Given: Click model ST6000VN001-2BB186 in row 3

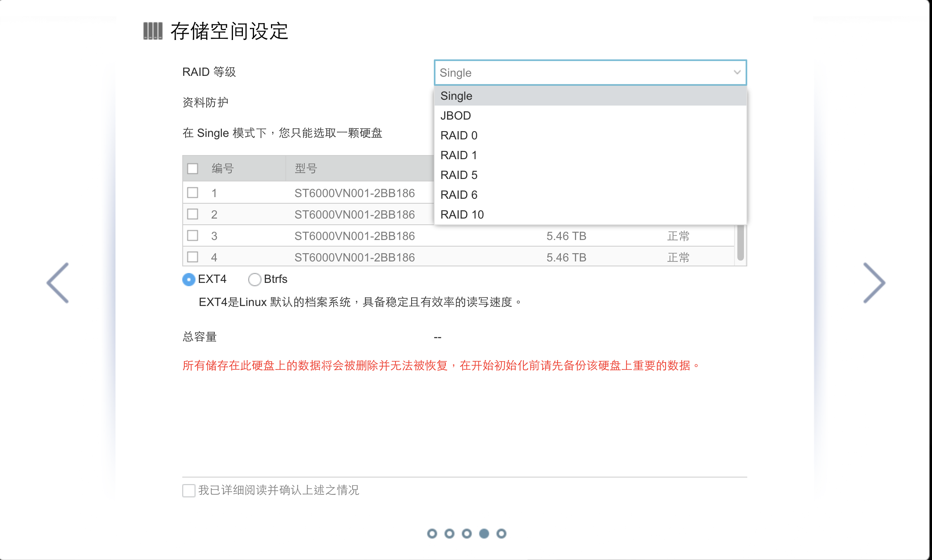Looking at the screenshot, I should point(355,236).
